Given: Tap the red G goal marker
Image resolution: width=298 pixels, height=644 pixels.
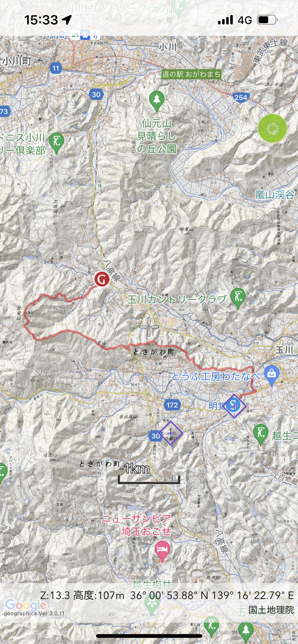Looking at the screenshot, I should coord(102,279).
